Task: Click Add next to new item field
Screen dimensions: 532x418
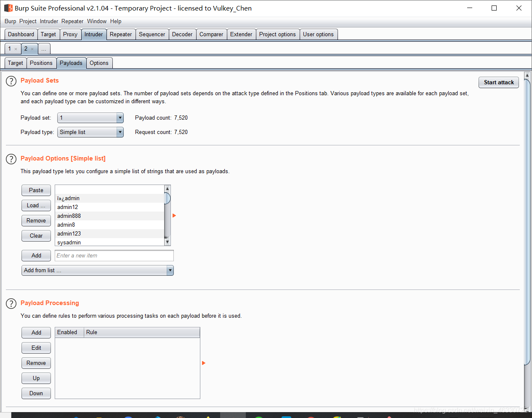Action: pos(36,256)
